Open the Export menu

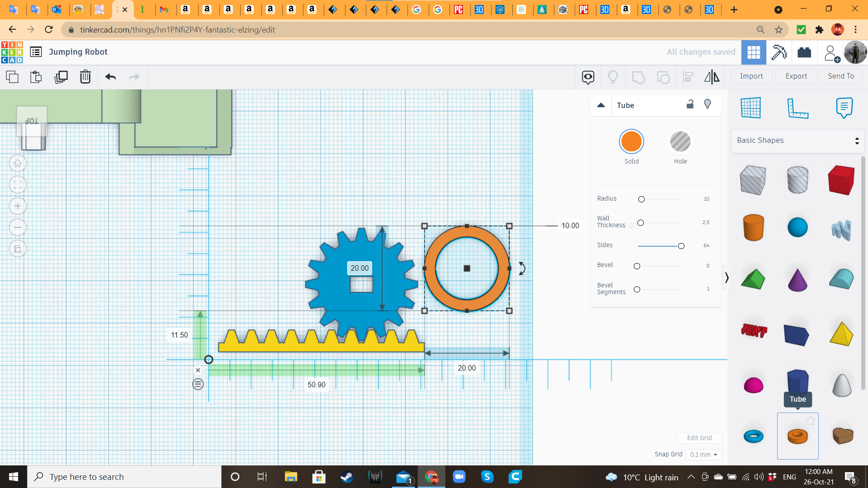(796, 76)
